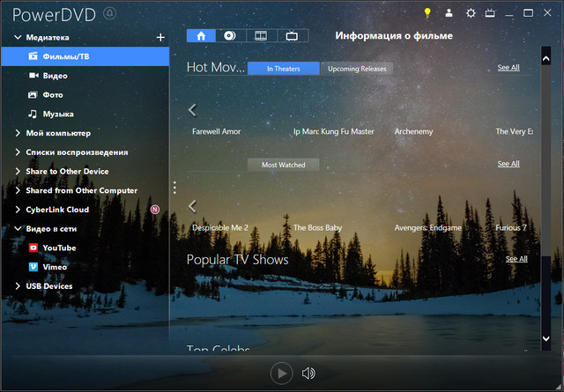Toggle the Upcoming Releases filter

[356, 68]
